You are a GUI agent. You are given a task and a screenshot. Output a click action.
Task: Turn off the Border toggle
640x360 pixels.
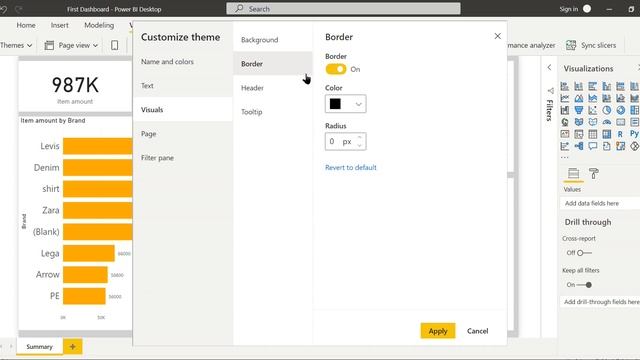coord(336,69)
